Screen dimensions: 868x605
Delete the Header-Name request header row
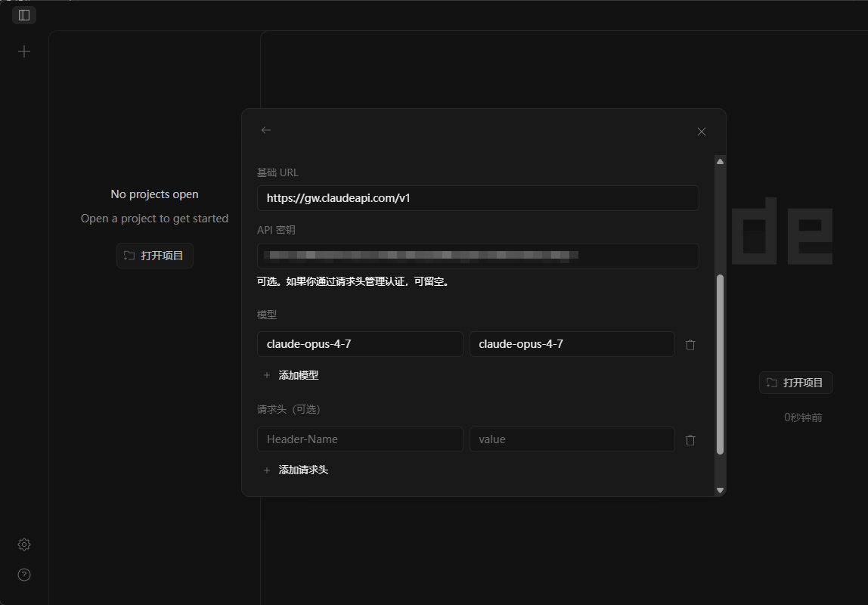tap(690, 439)
